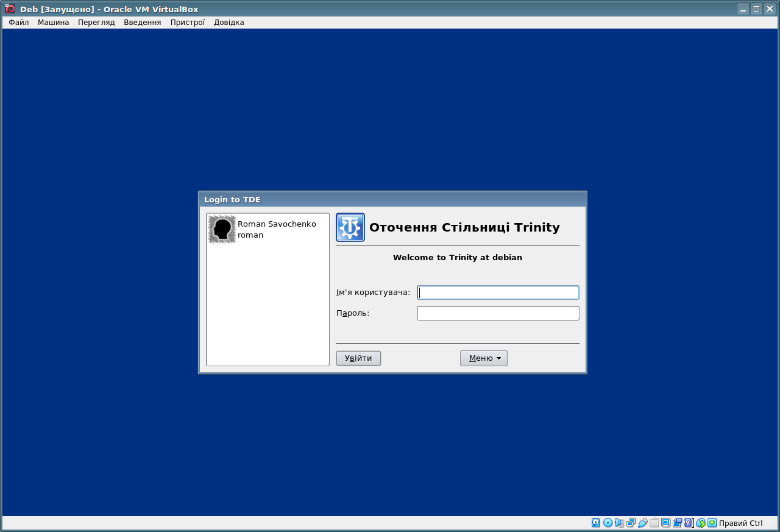780x532 pixels.
Task: Click the shared folders status icon
Action: 654,523
